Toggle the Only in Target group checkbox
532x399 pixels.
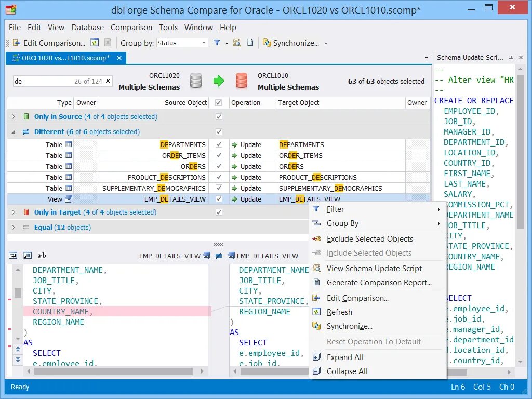[219, 212]
